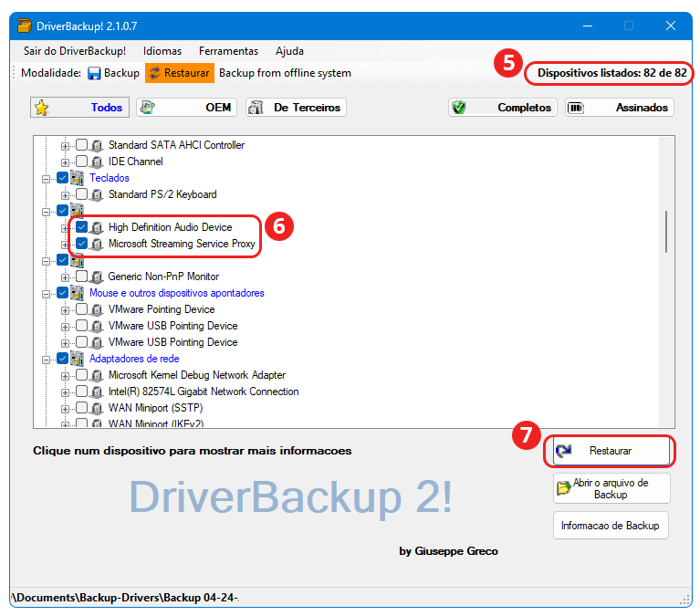Viewport: 700px width, 616px height.
Task: Check the Standard SATA AHCI Controller checkbox
Action: [81, 144]
